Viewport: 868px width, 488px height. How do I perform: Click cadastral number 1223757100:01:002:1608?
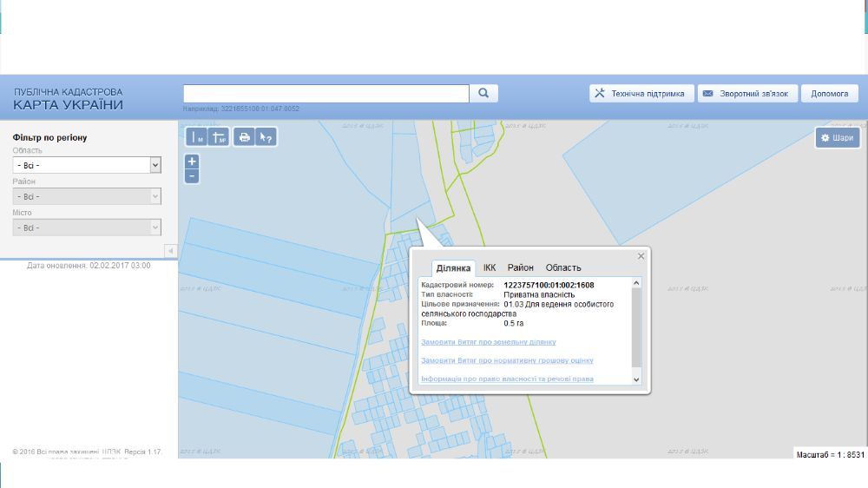(x=549, y=285)
